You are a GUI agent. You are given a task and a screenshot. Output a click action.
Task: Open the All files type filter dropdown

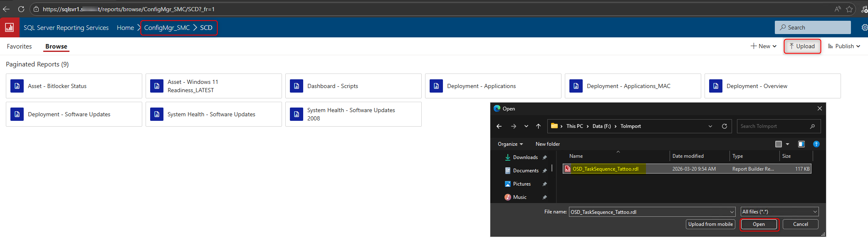(x=779, y=212)
